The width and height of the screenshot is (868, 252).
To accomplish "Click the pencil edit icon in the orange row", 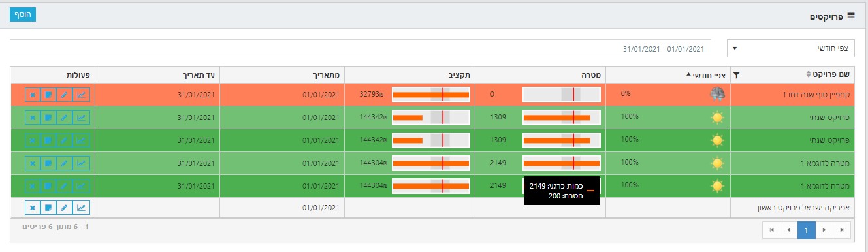I will (x=64, y=95).
